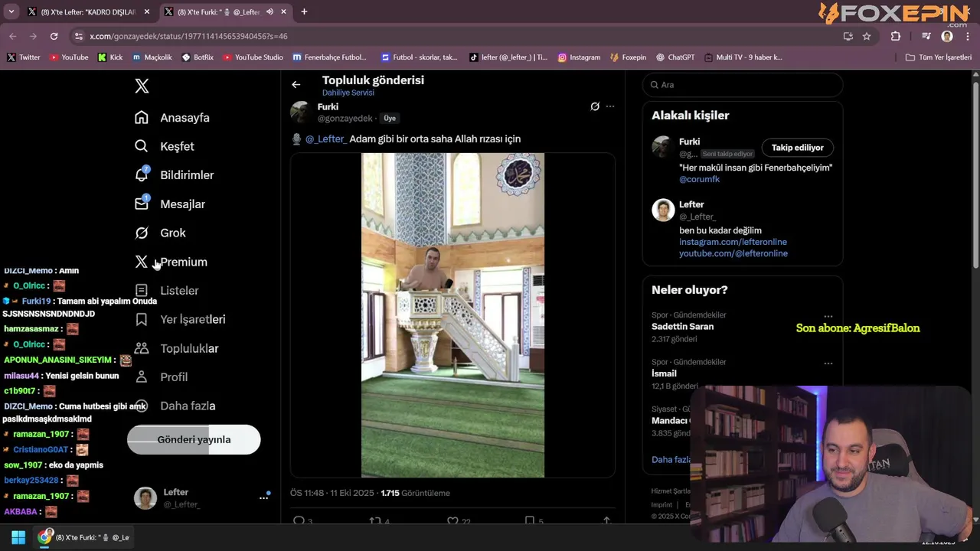Image resolution: width=980 pixels, height=551 pixels.
Task: Open the Mesajlar envelope icon
Action: [142, 204]
